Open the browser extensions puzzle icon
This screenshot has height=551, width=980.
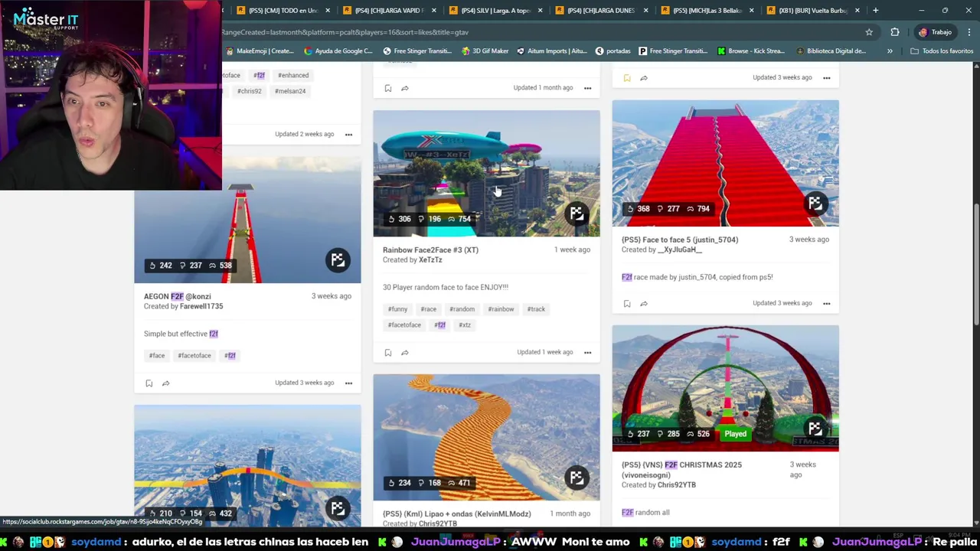point(894,32)
